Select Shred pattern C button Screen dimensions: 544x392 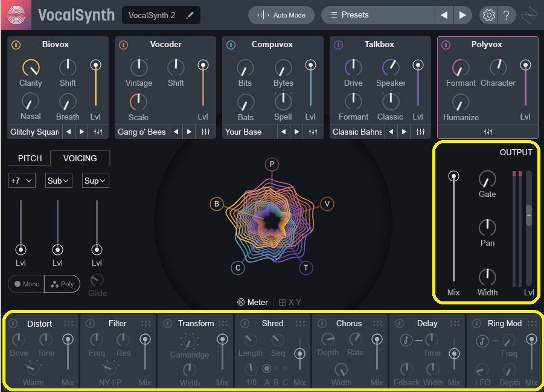click(285, 368)
